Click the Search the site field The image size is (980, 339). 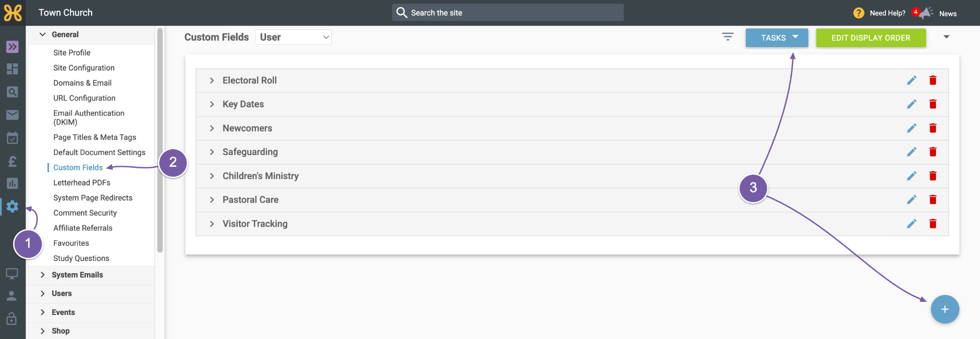508,13
